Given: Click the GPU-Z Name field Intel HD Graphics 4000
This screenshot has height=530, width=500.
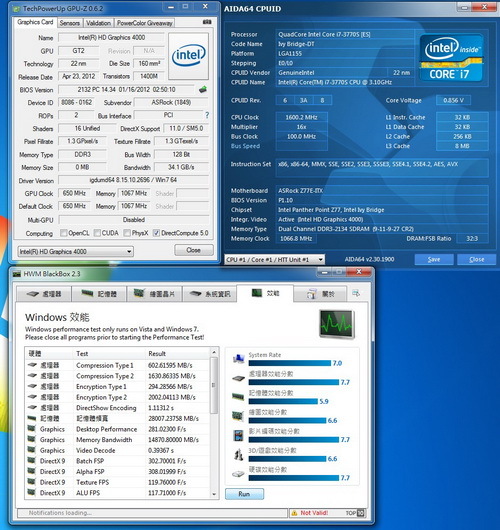Looking at the screenshot, I should [111, 38].
